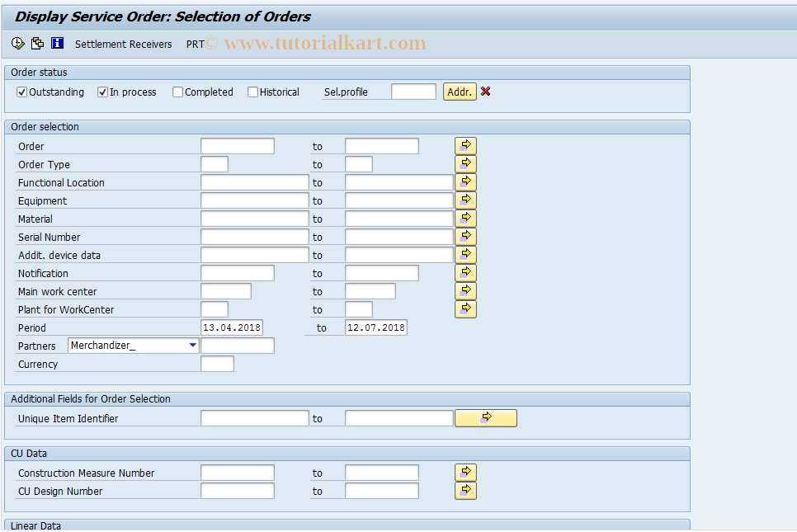Uncheck the Outstanding order status

pyautogui.click(x=21, y=92)
